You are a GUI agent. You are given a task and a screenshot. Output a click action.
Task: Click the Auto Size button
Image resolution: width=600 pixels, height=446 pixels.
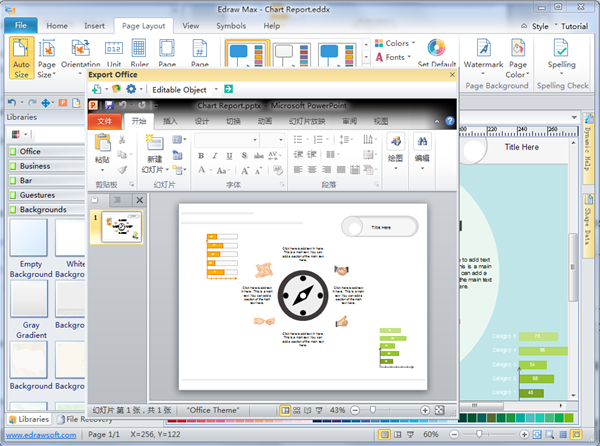(21, 56)
